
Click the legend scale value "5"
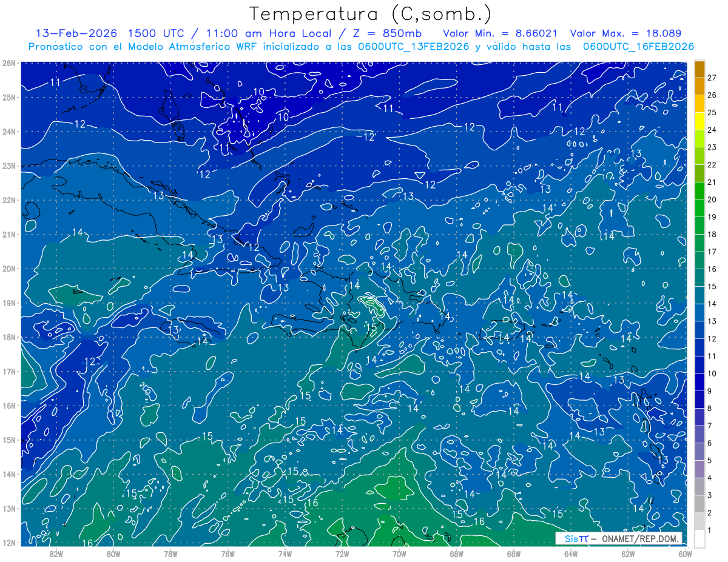coord(710,461)
